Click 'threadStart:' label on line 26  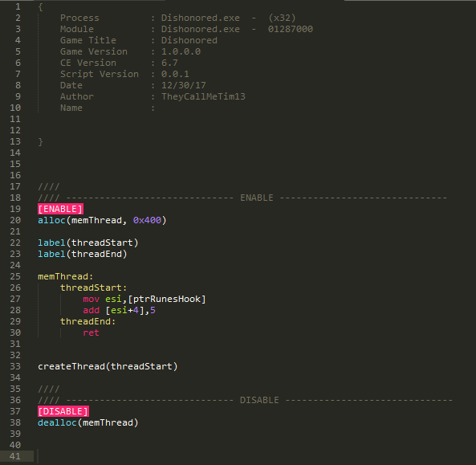pos(93,288)
